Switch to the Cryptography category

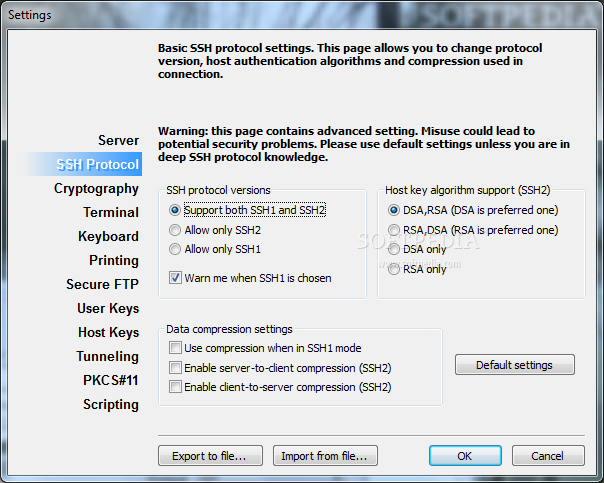(96, 188)
